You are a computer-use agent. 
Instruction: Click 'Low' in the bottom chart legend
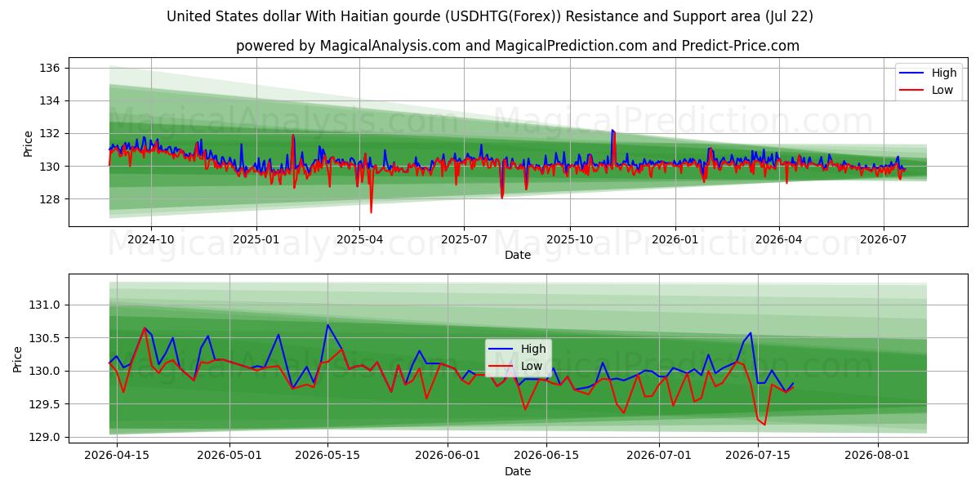pyautogui.click(x=532, y=366)
